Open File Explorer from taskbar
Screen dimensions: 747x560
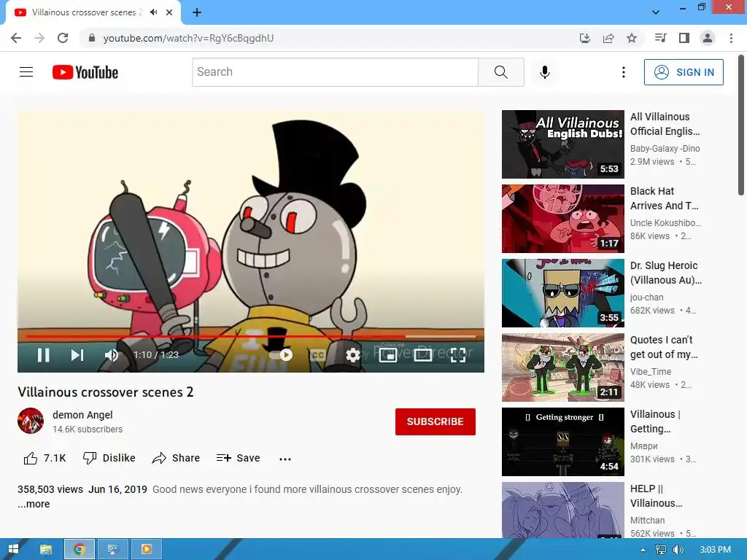[46, 549]
